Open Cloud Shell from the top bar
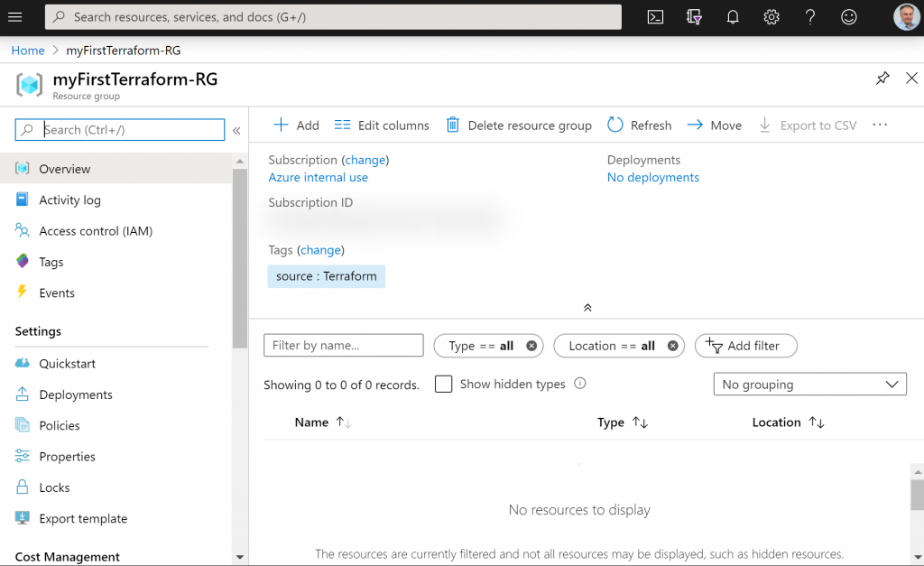 point(656,17)
